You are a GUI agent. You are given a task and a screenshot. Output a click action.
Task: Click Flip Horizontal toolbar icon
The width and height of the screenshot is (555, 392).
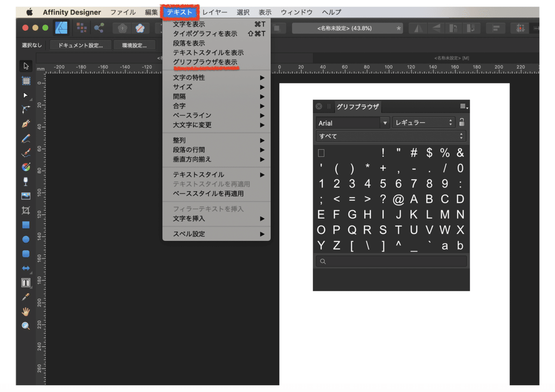coord(419,28)
